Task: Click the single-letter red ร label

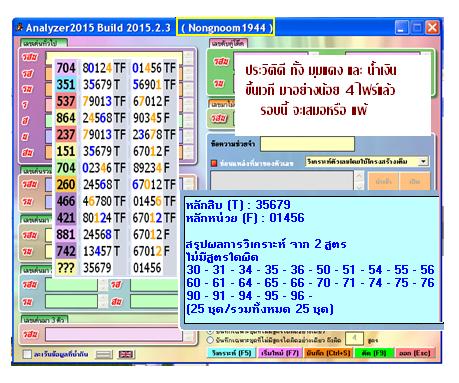Action: tap(25, 105)
